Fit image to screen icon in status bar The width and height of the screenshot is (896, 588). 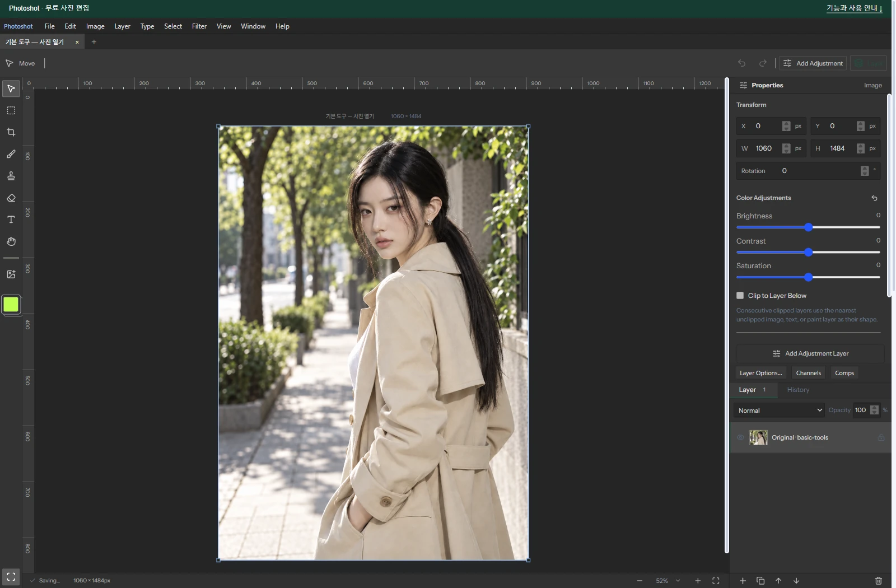click(x=716, y=581)
